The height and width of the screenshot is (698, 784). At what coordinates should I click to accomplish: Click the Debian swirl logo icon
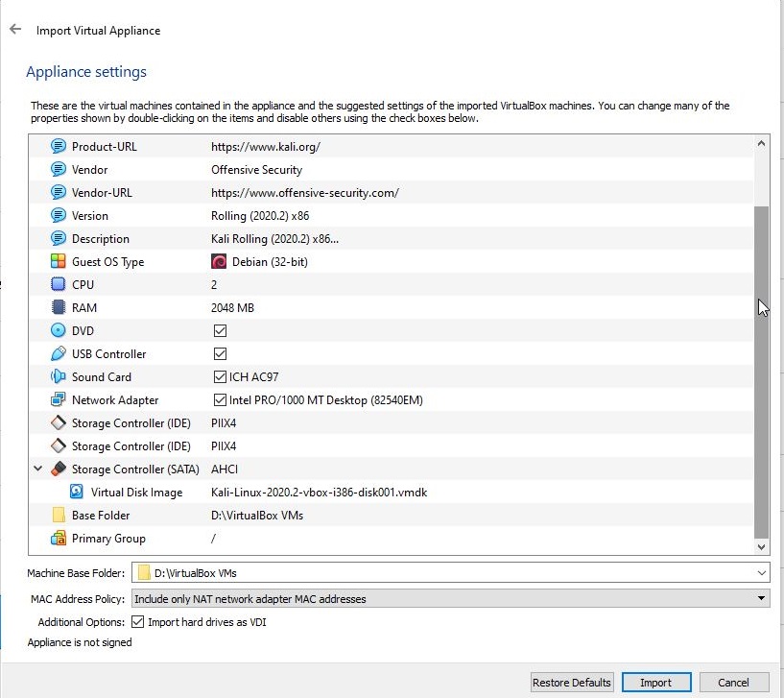pyautogui.click(x=219, y=261)
